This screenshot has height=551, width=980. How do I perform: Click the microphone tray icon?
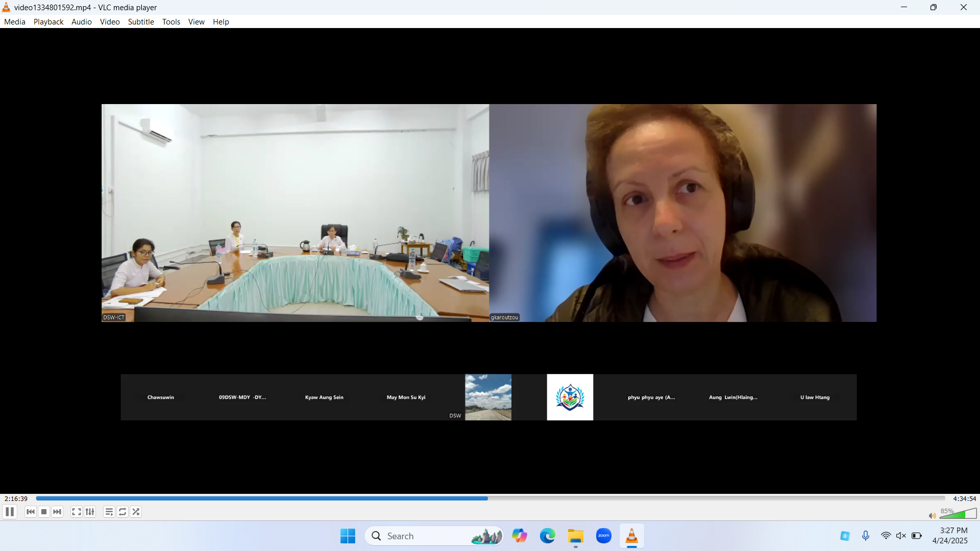pos(866,536)
